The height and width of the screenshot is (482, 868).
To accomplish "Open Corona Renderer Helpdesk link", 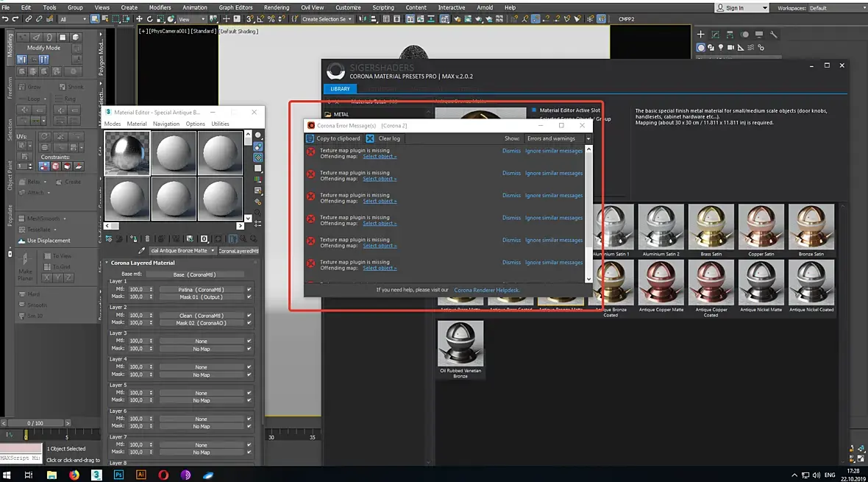I will 486,290.
